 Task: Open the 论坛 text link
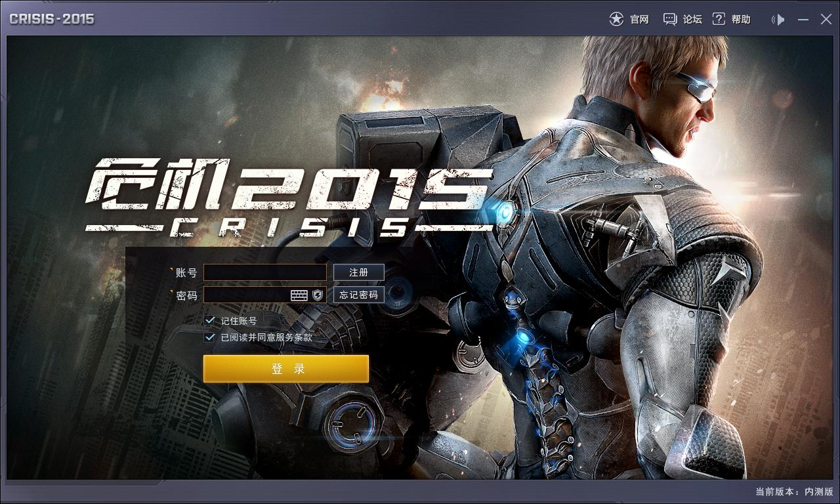pyautogui.click(x=692, y=20)
